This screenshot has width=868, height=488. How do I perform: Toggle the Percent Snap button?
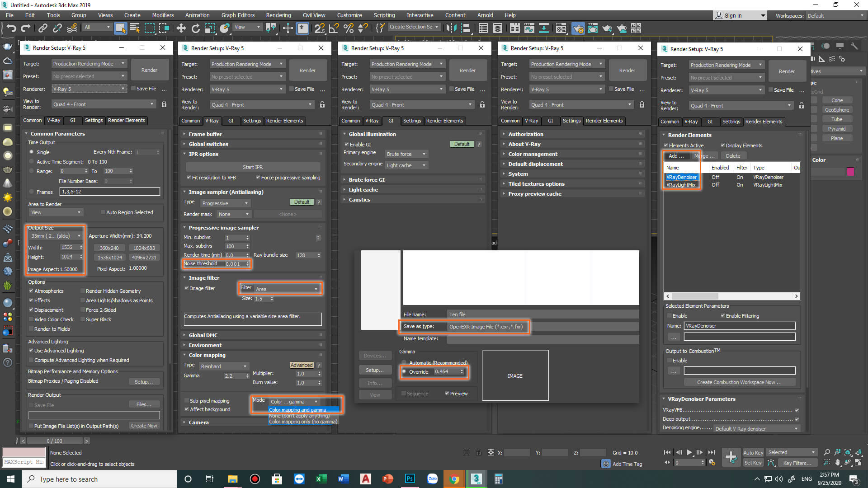349,28
